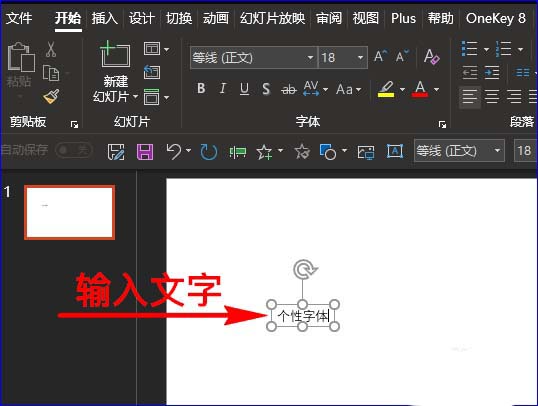The height and width of the screenshot is (406, 538).
Task: Click the numbered list icon
Action: [503, 49]
